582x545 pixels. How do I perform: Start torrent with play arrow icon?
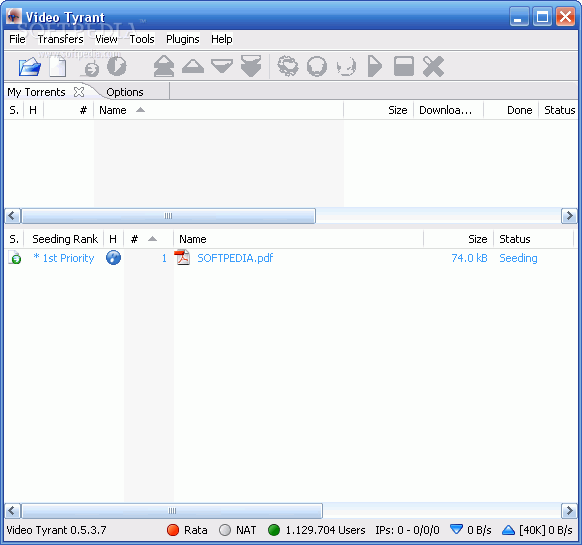pyautogui.click(x=375, y=66)
